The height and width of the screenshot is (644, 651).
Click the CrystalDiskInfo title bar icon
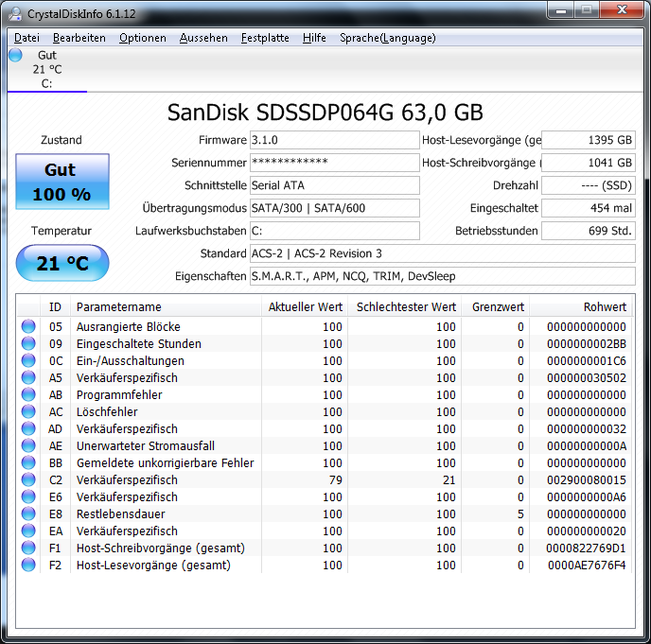tap(15, 13)
